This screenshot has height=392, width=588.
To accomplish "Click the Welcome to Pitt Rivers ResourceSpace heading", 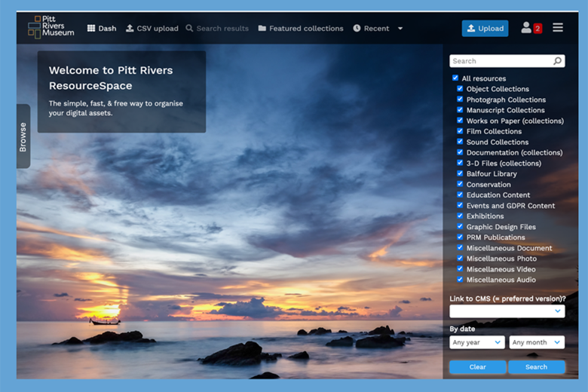I will (x=111, y=78).
